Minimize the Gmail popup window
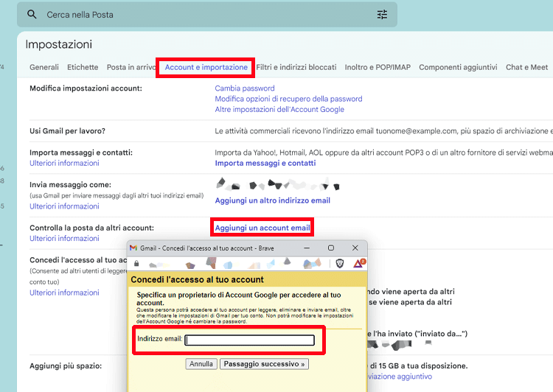Screen dimensions: 553x392 307,248
